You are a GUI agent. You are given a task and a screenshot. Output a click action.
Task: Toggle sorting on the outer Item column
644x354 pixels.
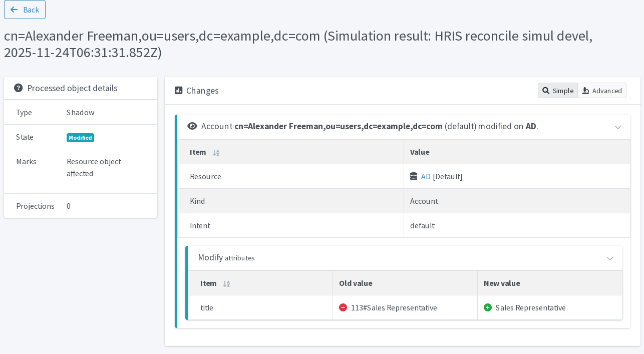tap(216, 153)
